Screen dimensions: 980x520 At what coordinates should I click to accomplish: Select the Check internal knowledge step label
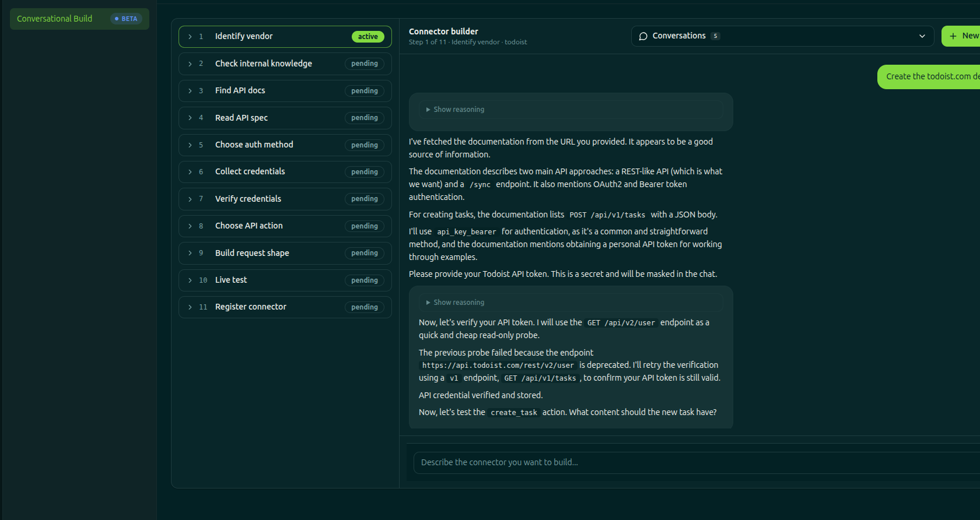click(x=264, y=64)
